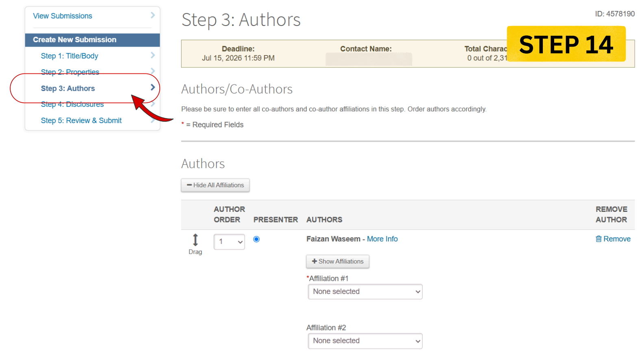This screenshot has height=358, width=644.
Task: Click AUTHOR ORDER column header
Action: [x=229, y=214]
